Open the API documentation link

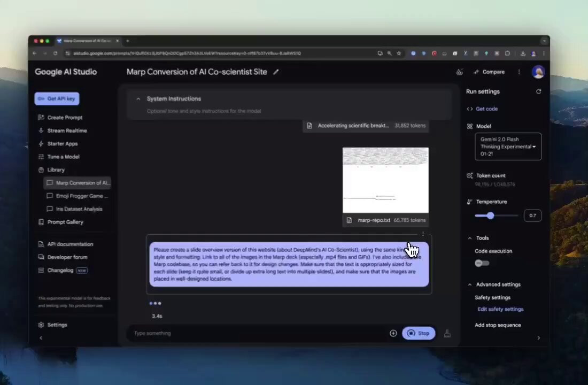(66, 244)
